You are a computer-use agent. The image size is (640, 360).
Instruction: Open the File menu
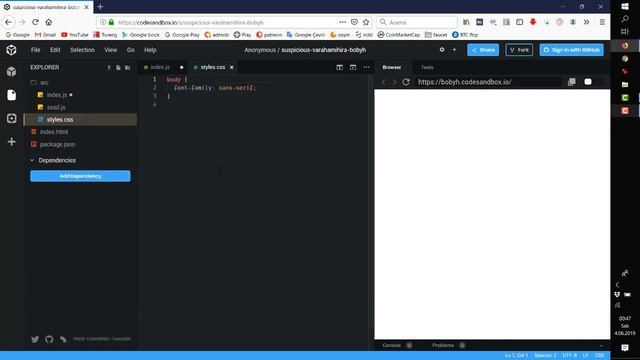[x=36, y=50]
